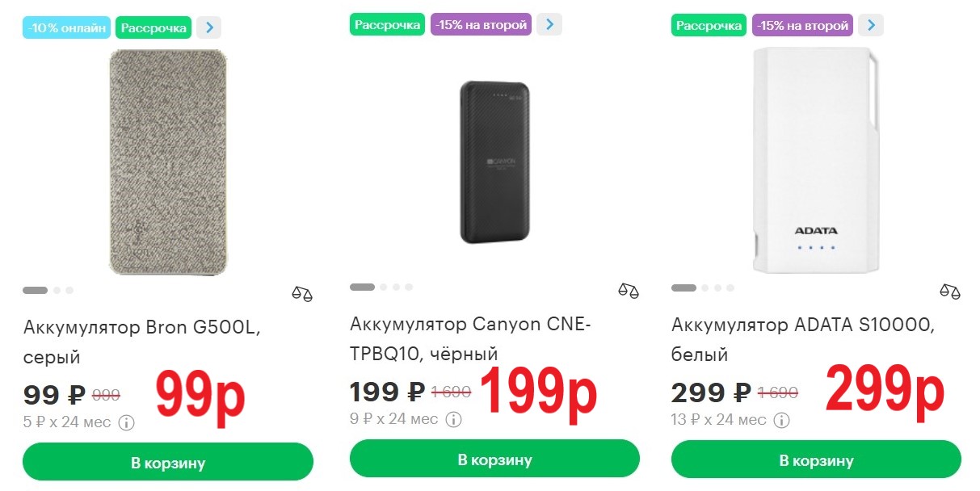The width and height of the screenshot is (980, 491).
Task: Click the purple "-15% на второй" Canyon badge
Action: [481, 25]
